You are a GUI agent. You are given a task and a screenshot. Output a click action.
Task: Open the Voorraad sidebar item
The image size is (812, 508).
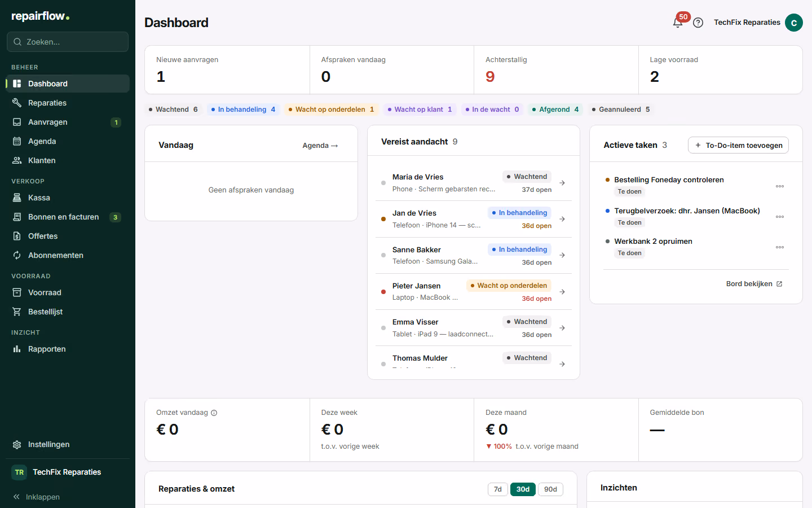tap(68, 292)
